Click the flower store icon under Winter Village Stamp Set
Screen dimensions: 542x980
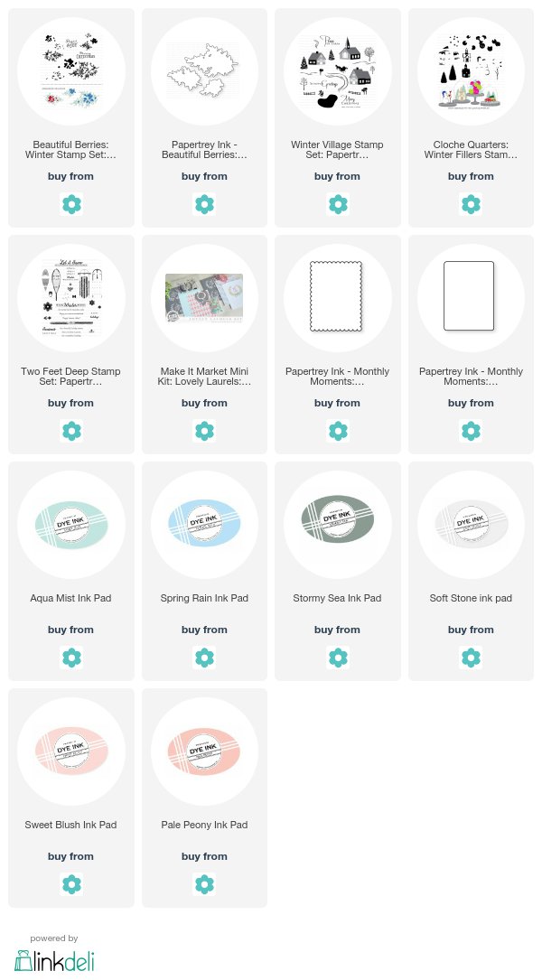(x=338, y=204)
